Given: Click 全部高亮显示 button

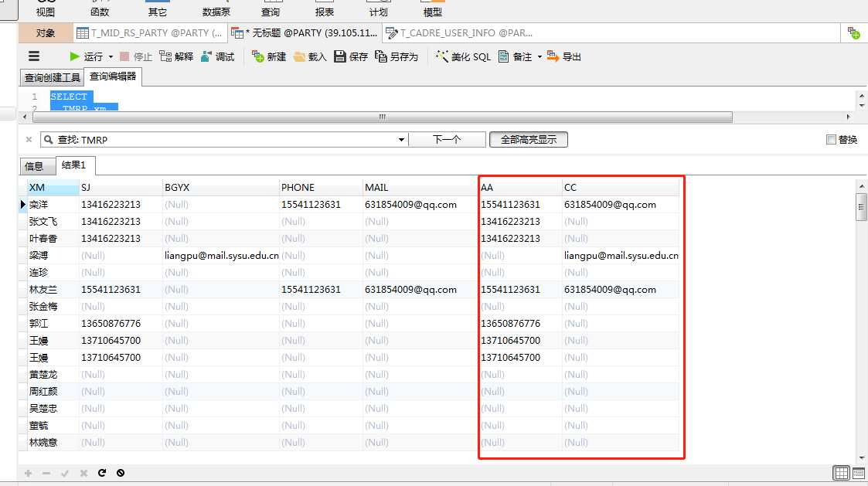Looking at the screenshot, I should point(529,140).
